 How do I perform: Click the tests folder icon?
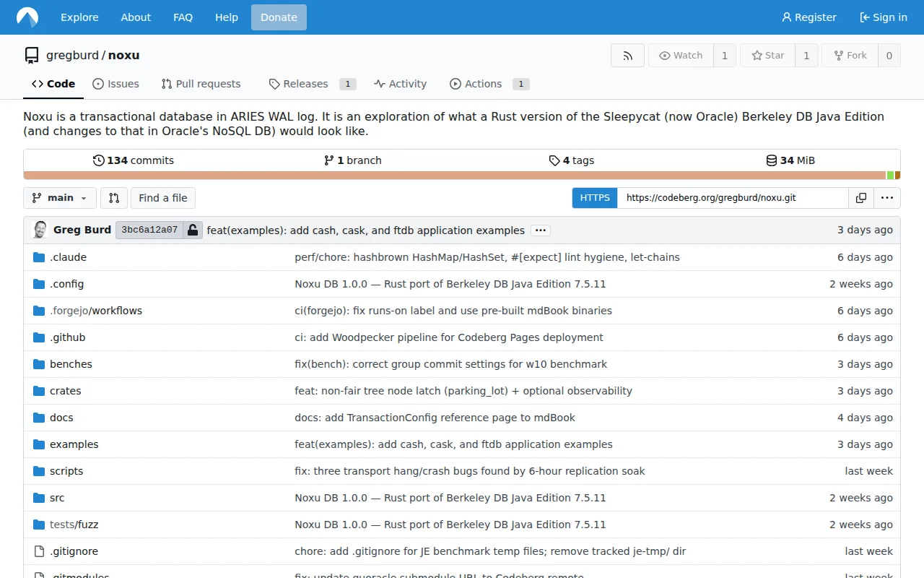pyautogui.click(x=39, y=525)
